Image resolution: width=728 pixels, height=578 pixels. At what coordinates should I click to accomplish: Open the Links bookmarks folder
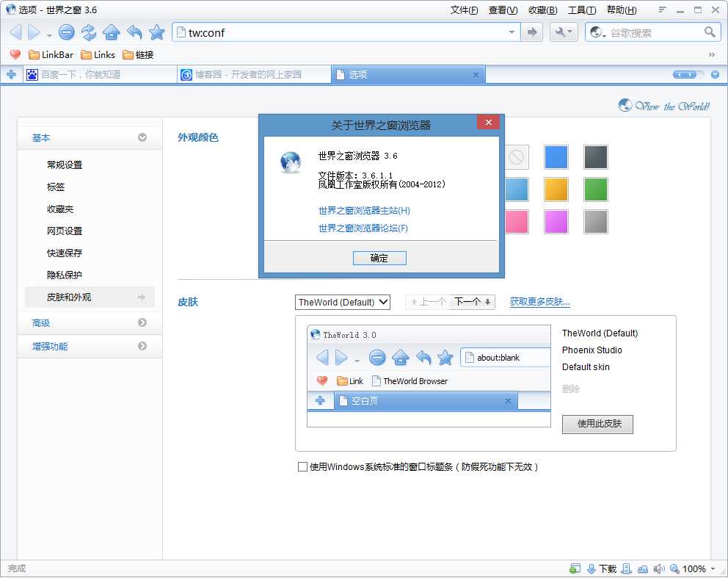pos(98,55)
